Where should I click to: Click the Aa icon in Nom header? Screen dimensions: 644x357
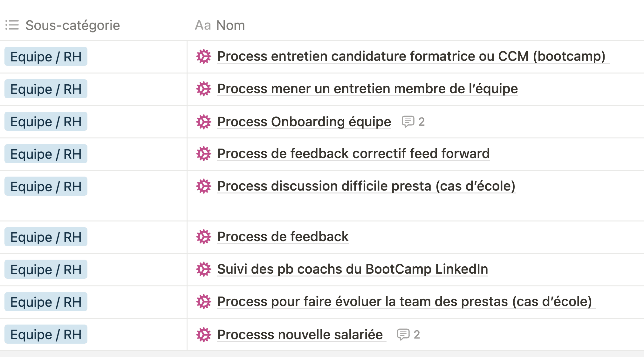[x=203, y=25]
